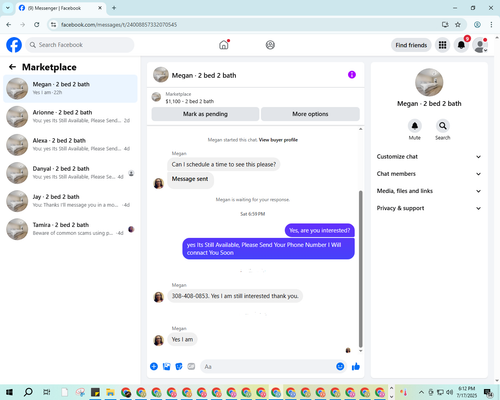Open Megan 2 bed 2 bath conversation
500x400 pixels.
click(x=70, y=88)
